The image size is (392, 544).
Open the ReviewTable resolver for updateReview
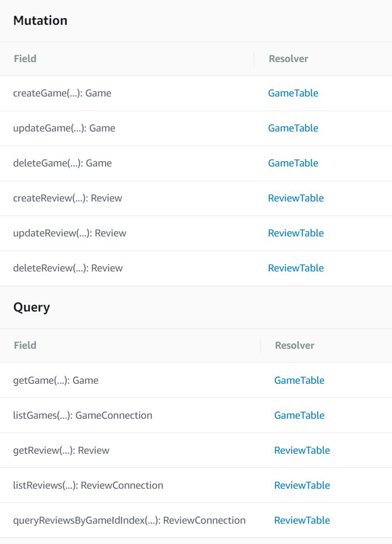click(x=296, y=233)
